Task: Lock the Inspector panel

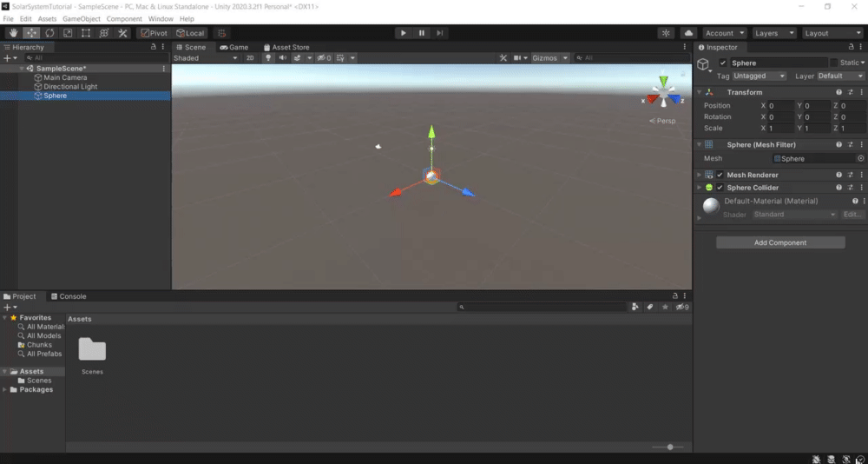Action: [x=852, y=47]
